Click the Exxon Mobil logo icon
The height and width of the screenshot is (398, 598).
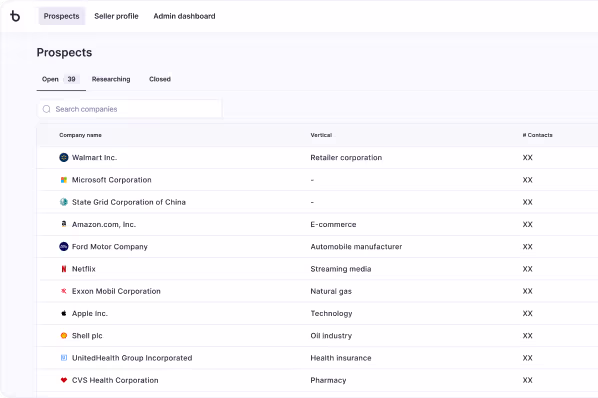tap(64, 291)
